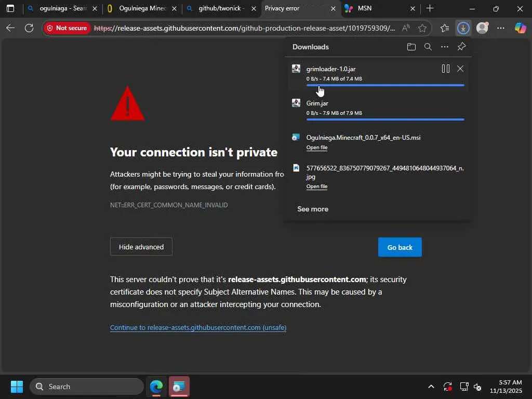
Task: Select the grimloader-1.0.jar file name
Action: 331,69
